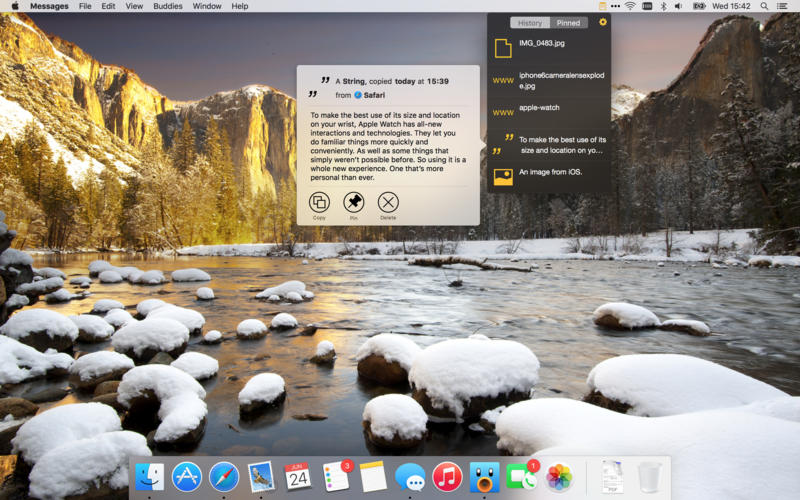Open Tweetbot bird icon in Dock
800x500 pixels.
pyautogui.click(x=484, y=477)
